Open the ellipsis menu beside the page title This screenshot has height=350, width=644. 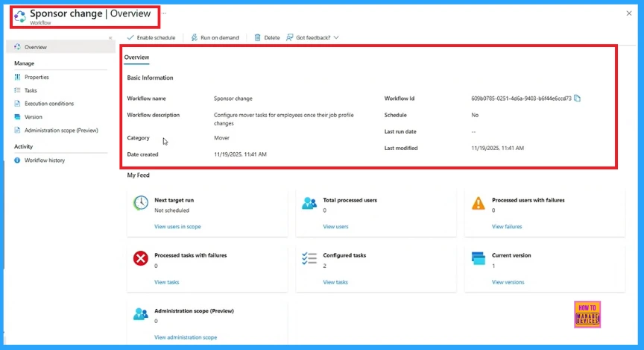click(x=164, y=13)
